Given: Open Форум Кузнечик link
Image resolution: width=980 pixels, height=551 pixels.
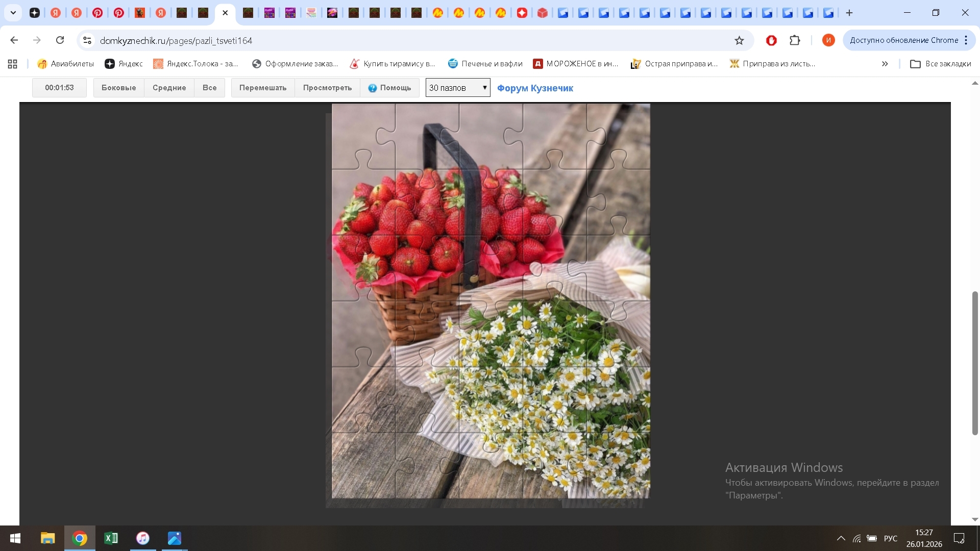Looking at the screenshot, I should point(535,88).
